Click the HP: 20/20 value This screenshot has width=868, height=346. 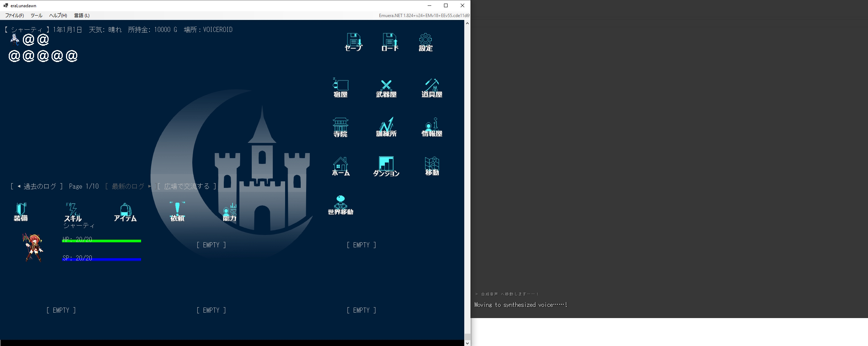point(77,239)
